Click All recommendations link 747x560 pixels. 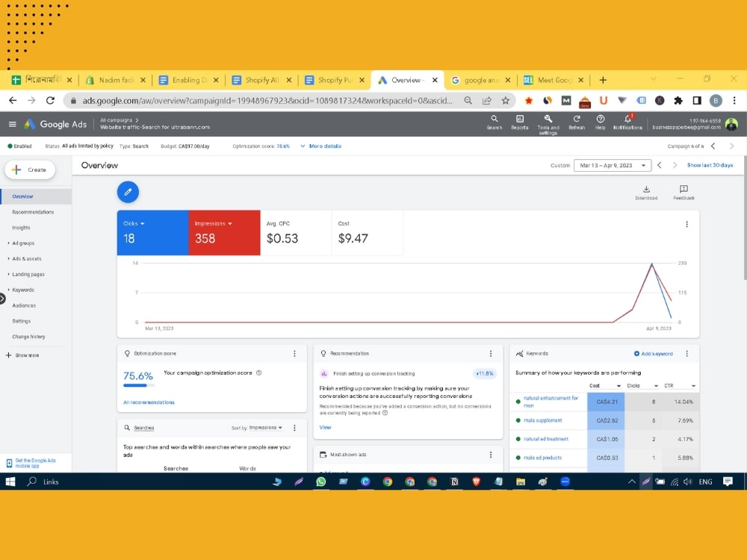point(149,402)
